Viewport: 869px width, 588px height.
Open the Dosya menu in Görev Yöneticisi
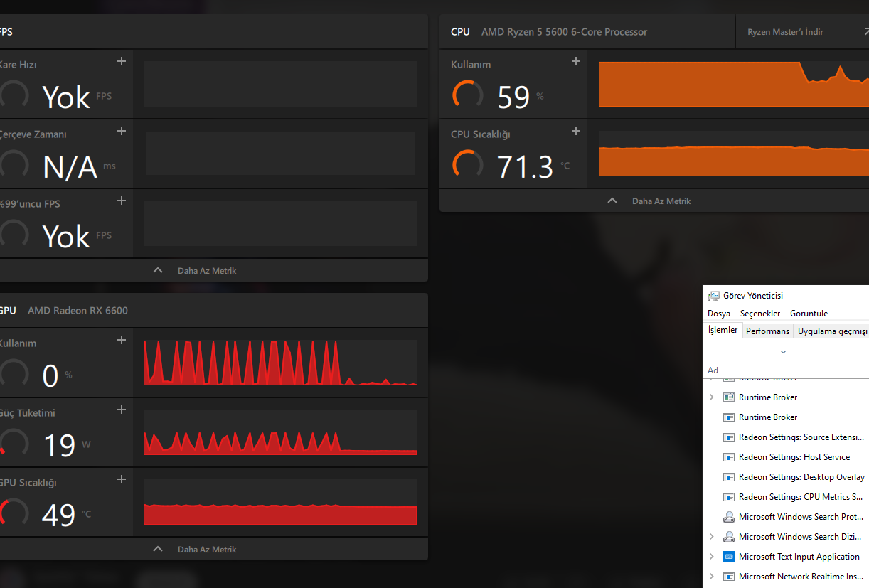[x=719, y=314]
